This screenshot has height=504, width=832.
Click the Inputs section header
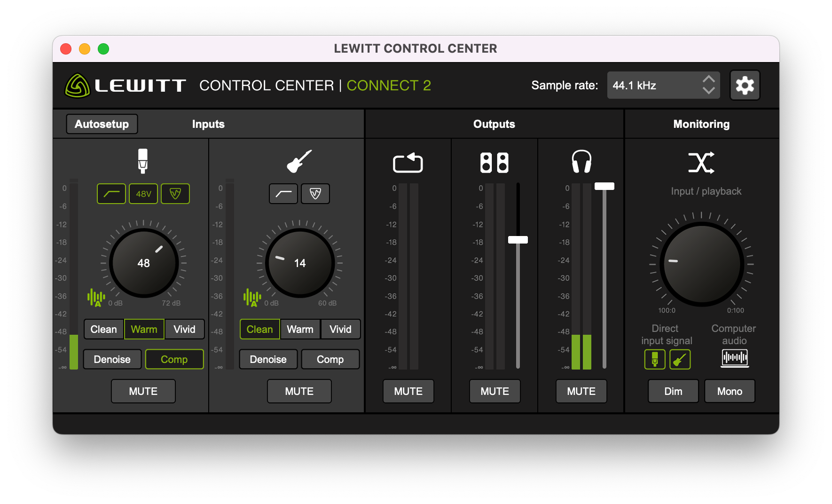pyautogui.click(x=208, y=124)
